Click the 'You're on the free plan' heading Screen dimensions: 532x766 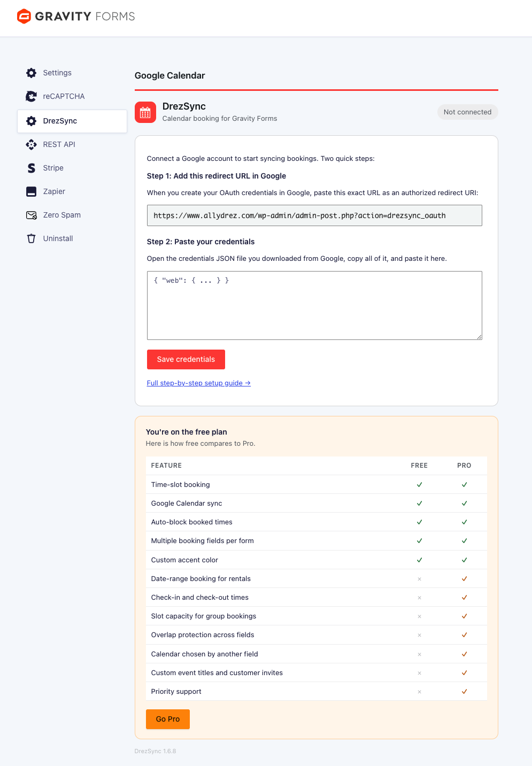click(x=187, y=432)
